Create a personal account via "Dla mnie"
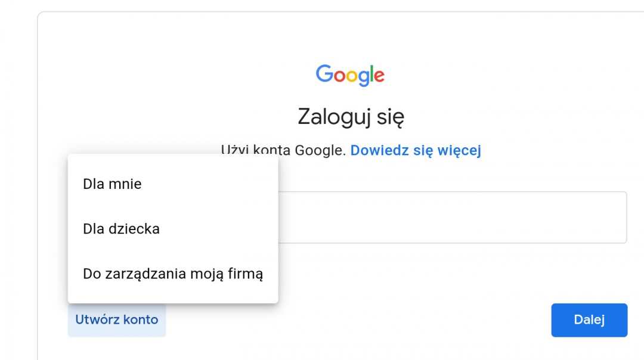Screen dimensions: 644x360 tap(113, 184)
